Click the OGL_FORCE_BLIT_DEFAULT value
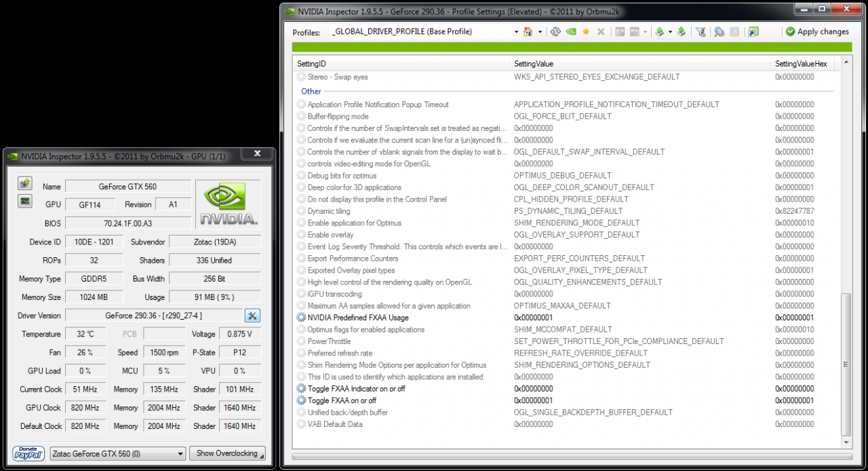 (563, 116)
